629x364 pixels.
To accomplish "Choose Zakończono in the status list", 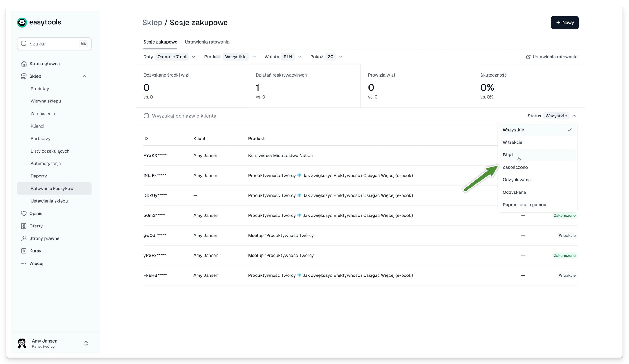I will coord(537,167).
